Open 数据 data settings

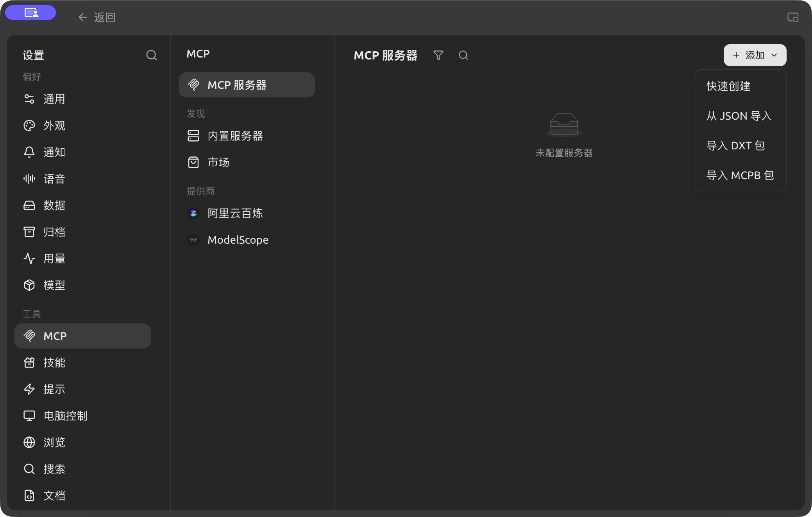pyautogui.click(x=82, y=205)
